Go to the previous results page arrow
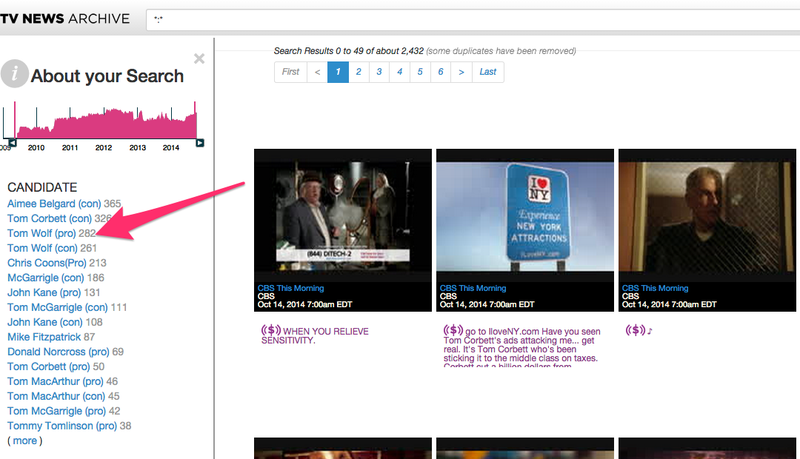The image size is (800, 459). pyautogui.click(x=317, y=72)
